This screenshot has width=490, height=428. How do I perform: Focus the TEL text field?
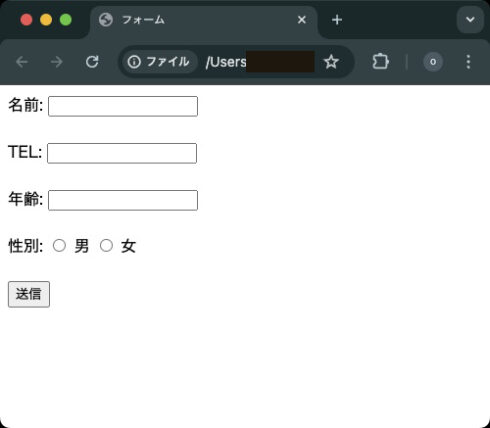(122, 153)
